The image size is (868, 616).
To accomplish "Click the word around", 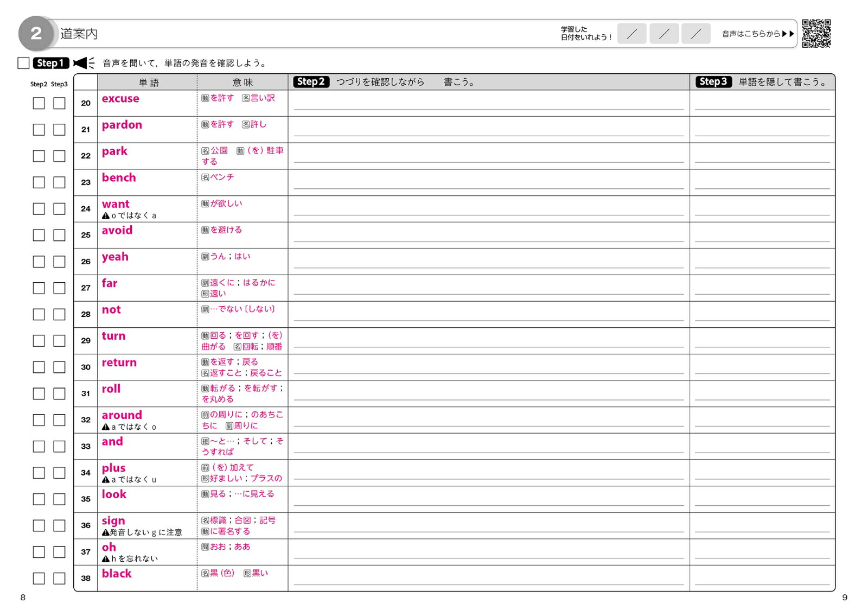I will [122, 415].
